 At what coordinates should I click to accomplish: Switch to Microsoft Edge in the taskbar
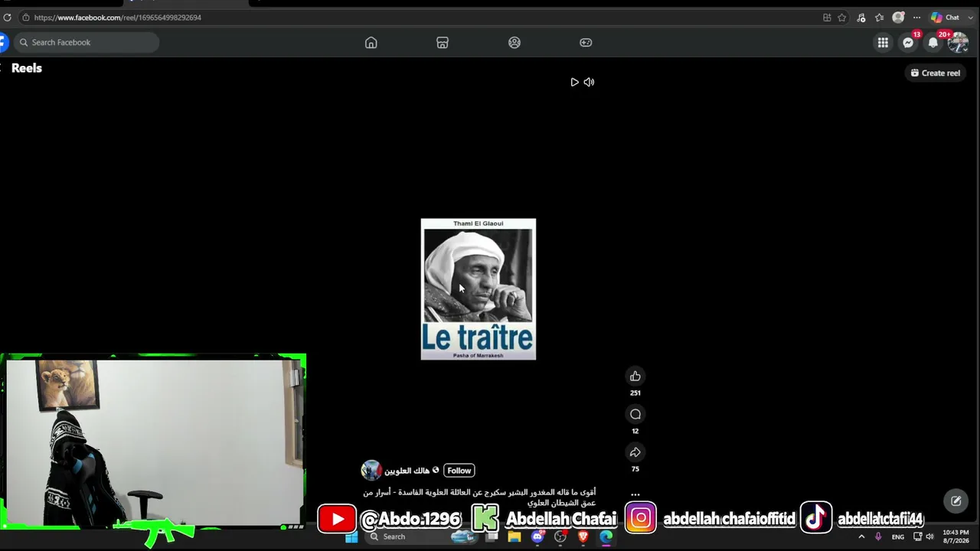(606, 537)
